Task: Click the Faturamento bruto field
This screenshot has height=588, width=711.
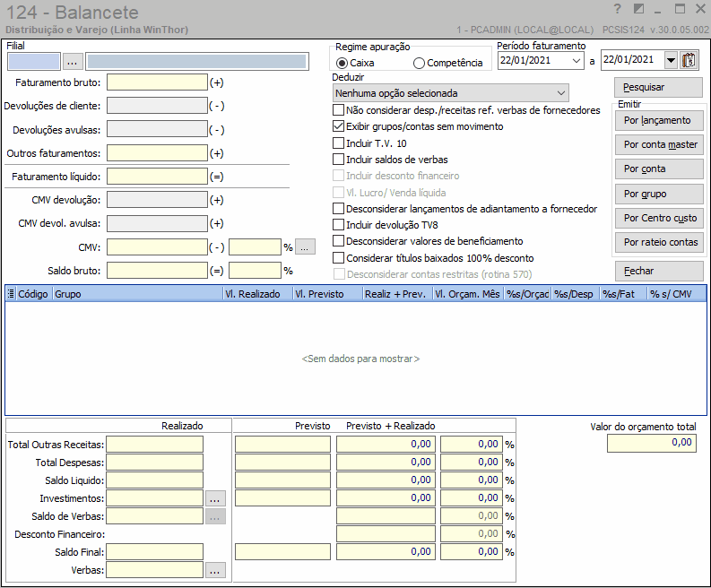Action: pyautogui.click(x=157, y=82)
